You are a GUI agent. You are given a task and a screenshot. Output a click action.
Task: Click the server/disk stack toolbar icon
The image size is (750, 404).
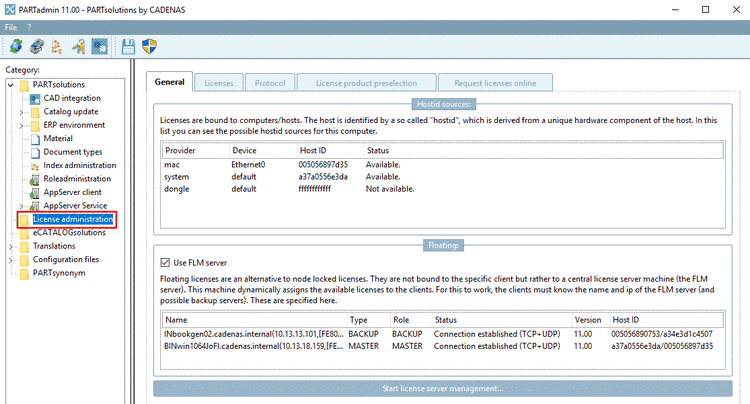pyautogui.click(x=37, y=47)
